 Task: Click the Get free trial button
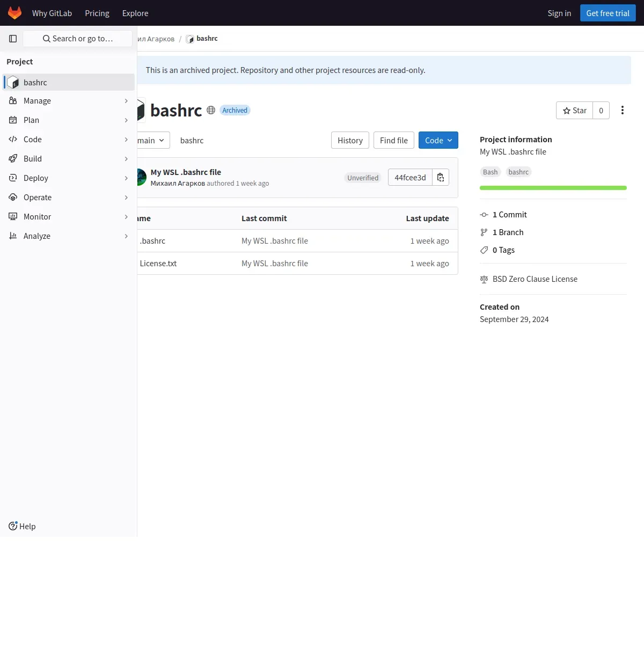608,13
